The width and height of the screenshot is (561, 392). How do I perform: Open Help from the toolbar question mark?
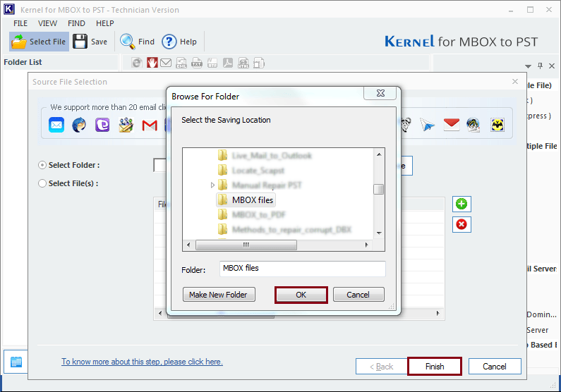(x=169, y=42)
